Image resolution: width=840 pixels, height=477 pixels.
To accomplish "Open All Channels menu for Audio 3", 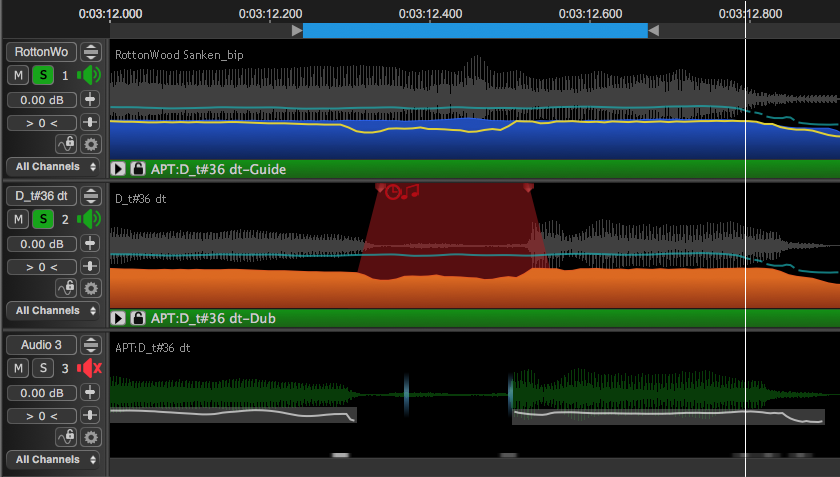I will pos(53,460).
